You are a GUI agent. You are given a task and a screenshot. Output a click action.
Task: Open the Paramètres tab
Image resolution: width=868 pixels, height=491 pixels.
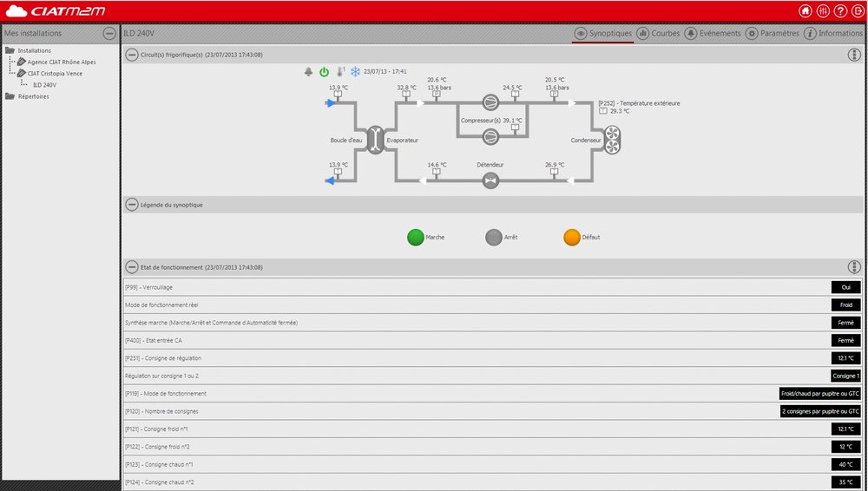pyautogui.click(x=773, y=33)
